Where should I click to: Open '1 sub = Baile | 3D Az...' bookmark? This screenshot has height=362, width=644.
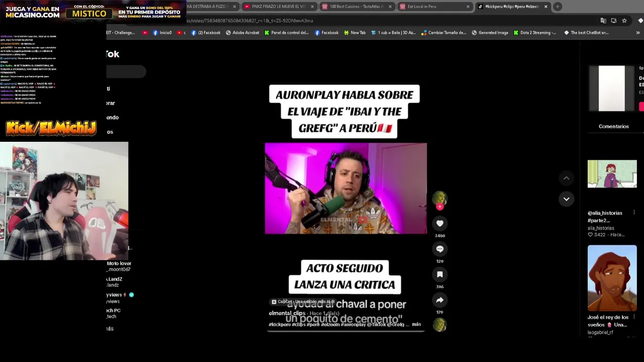[x=393, y=33]
